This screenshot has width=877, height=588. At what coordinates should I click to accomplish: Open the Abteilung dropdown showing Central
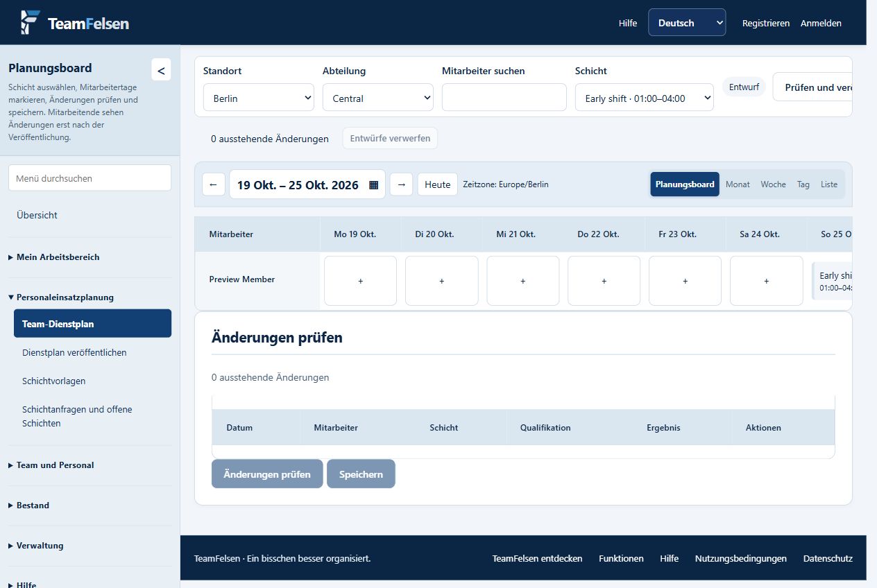[x=378, y=98]
